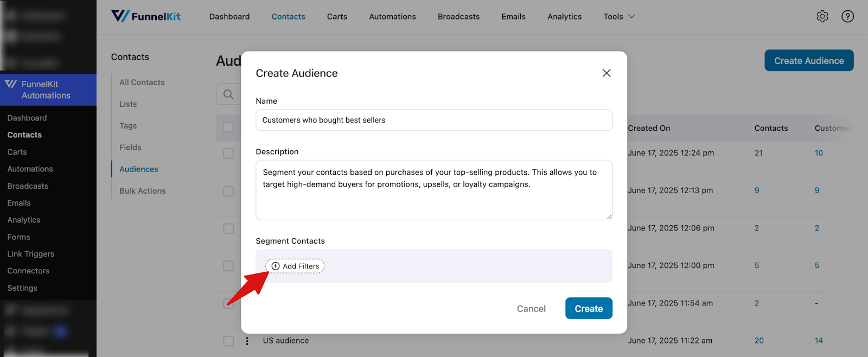Screen dimensions: 868x357
Task: Click the FunnelKit Automations sidebar header
Action: click(x=48, y=90)
